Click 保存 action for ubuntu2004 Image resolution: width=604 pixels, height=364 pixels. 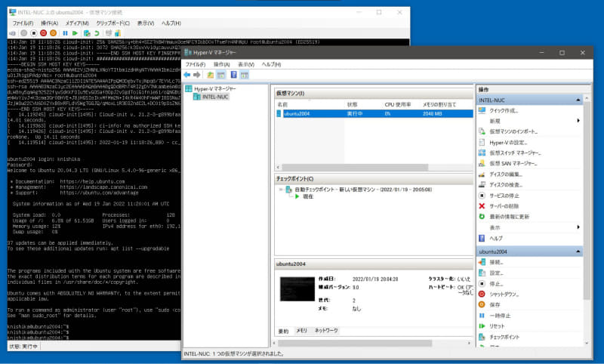495,304
